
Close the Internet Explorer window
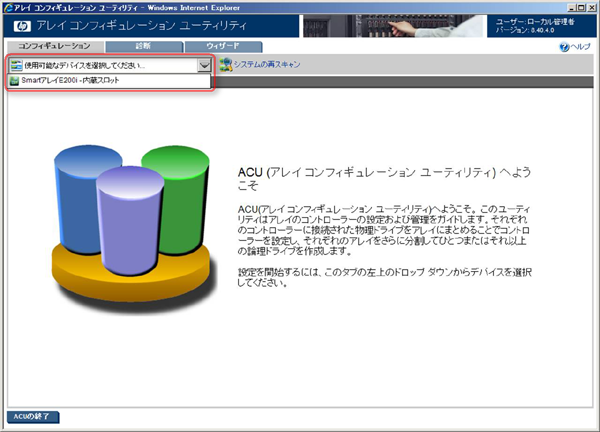591,7
